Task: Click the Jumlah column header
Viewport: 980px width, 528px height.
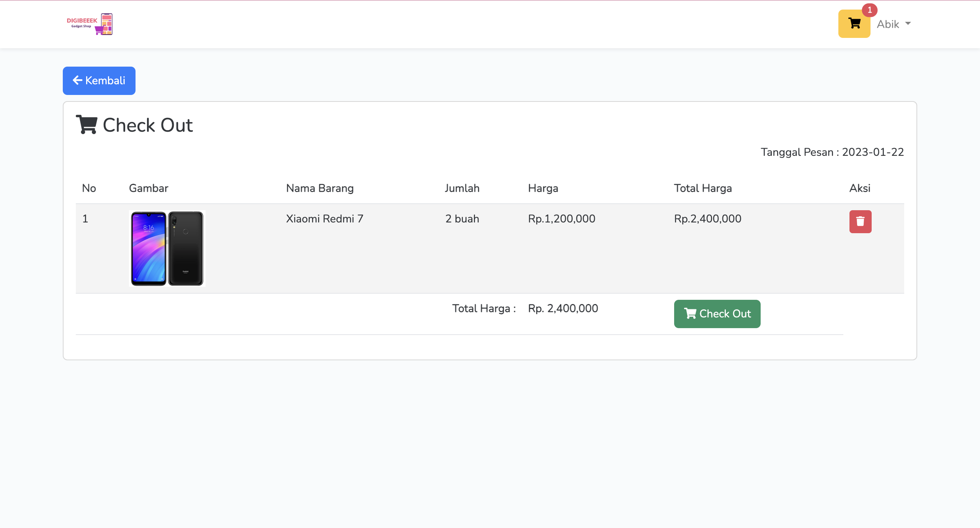Action: pos(462,188)
